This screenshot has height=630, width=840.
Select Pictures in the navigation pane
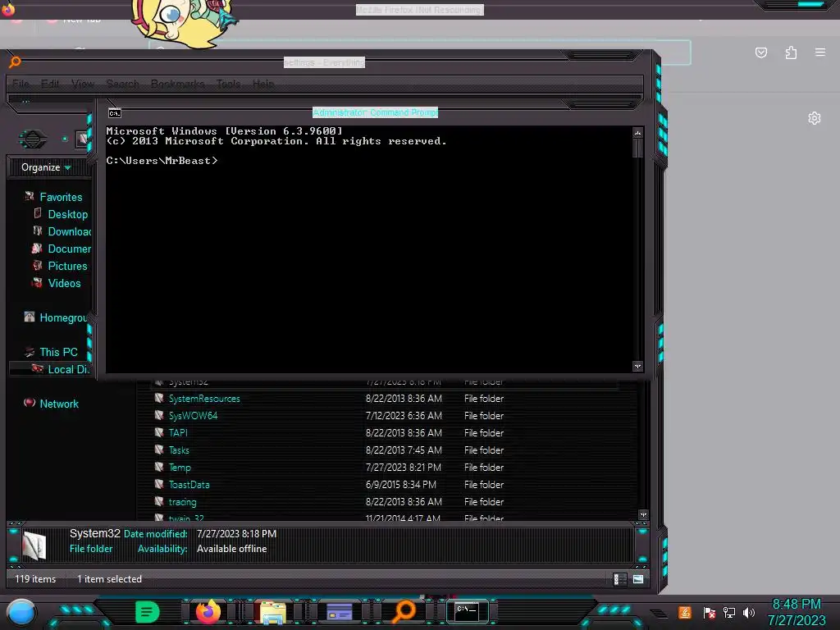pyautogui.click(x=67, y=266)
